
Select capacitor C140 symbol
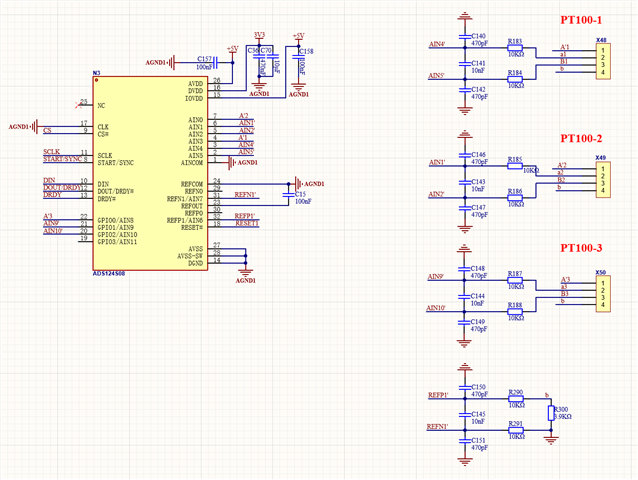point(464,37)
